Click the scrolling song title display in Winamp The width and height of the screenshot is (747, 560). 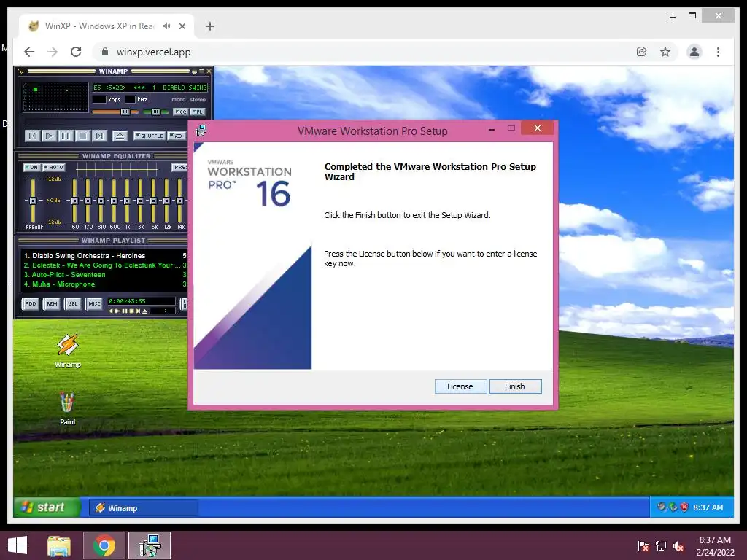click(x=150, y=87)
